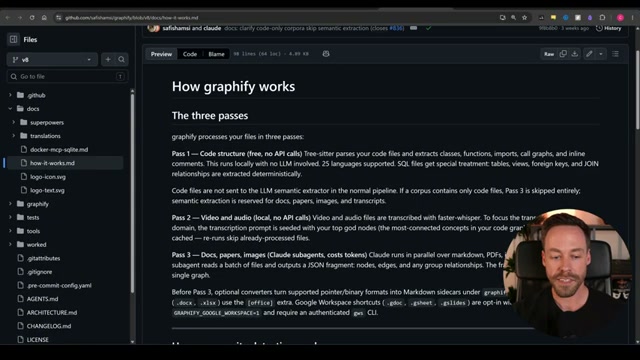Open .gitattributes in file tree
This screenshot has height=360, width=640.
(43, 258)
